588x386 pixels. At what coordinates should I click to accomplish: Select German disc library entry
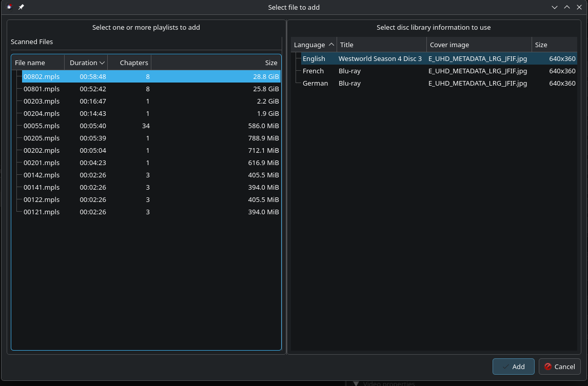(315, 84)
